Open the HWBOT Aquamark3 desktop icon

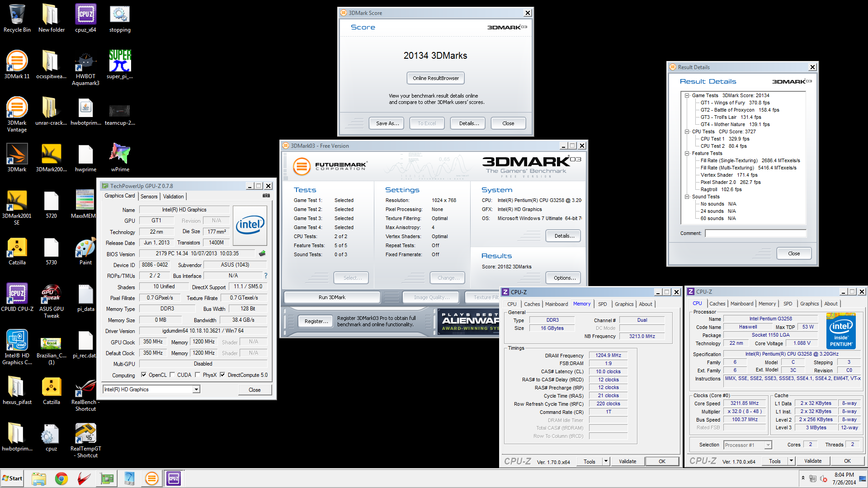(x=85, y=68)
